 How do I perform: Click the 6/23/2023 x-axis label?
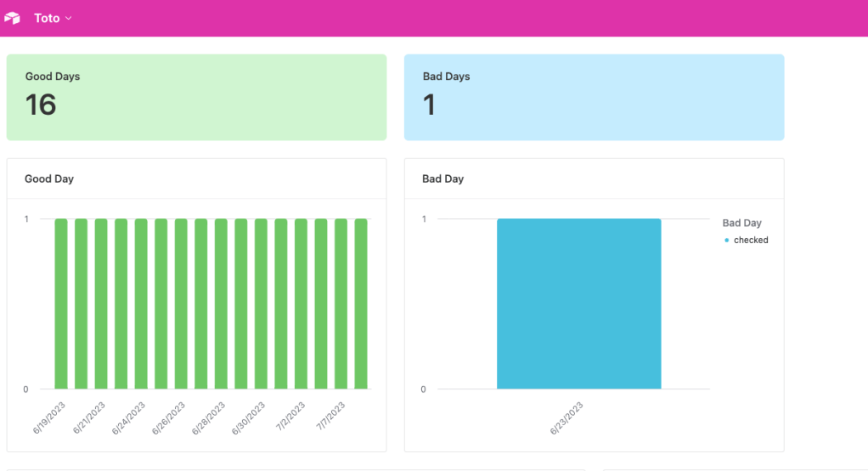567,418
